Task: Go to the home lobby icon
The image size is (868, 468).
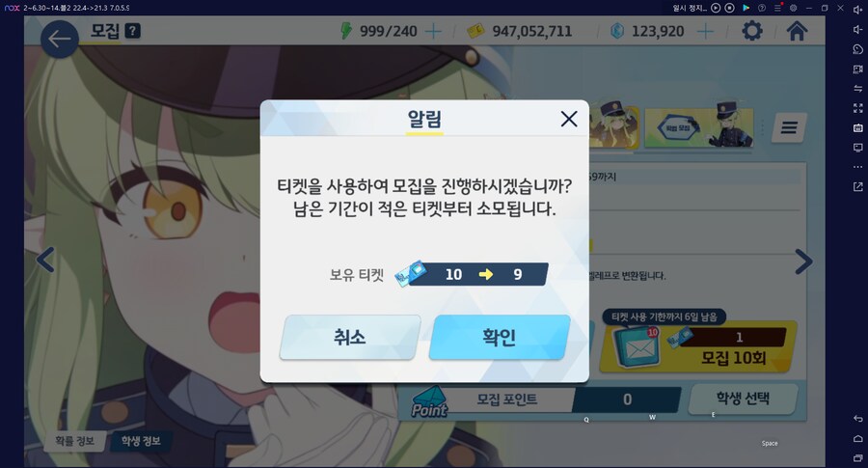Action: pyautogui.click(x=797, y=31)
